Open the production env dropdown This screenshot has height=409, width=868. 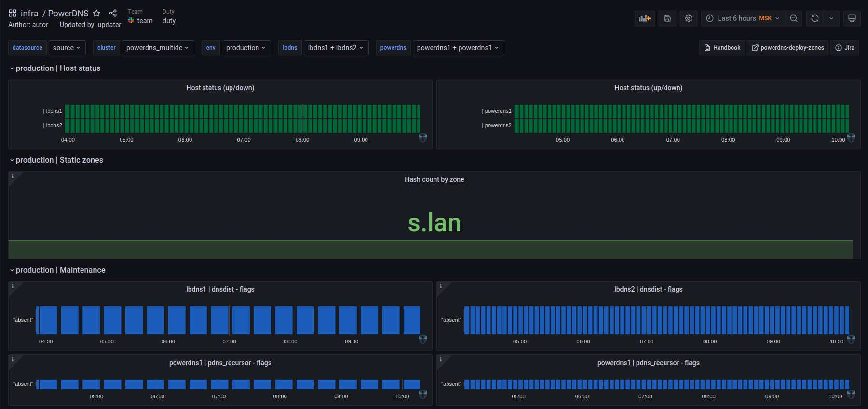(x=246, y=48)
